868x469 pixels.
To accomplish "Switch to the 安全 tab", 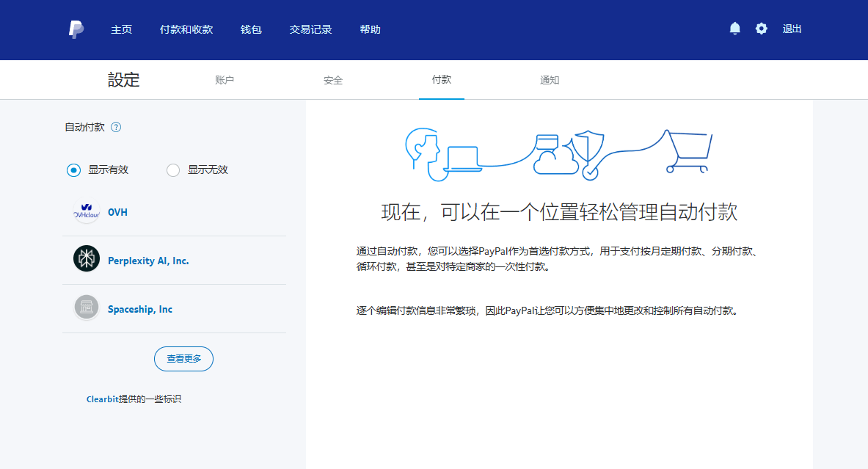I will tap(333, 80).
